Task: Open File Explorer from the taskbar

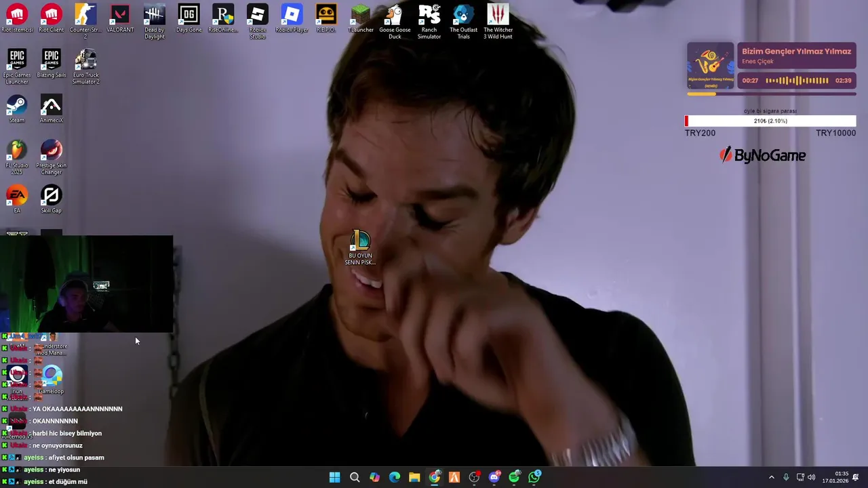Action: (414, 477)
